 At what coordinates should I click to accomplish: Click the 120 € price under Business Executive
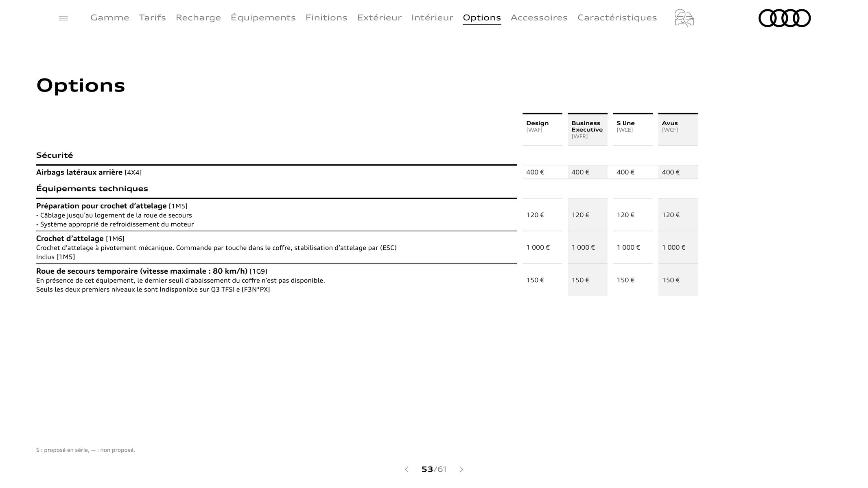[580, 215]
